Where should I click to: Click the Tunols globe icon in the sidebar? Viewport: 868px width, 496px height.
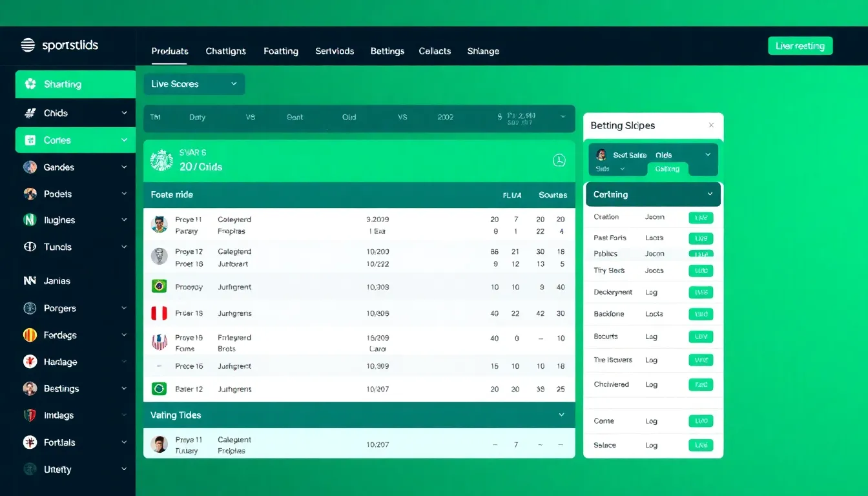coord(30,247)
